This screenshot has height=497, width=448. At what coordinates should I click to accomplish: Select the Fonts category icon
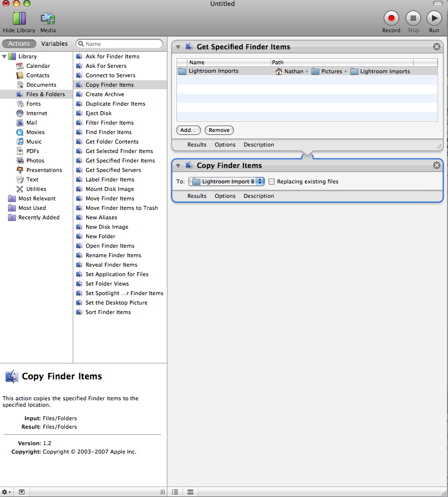20,104
